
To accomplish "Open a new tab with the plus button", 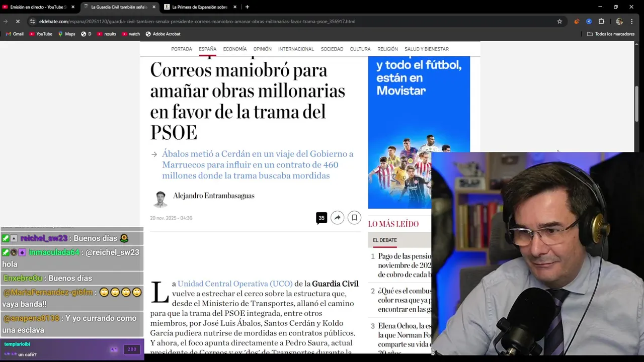I will (x=247, y=7).
